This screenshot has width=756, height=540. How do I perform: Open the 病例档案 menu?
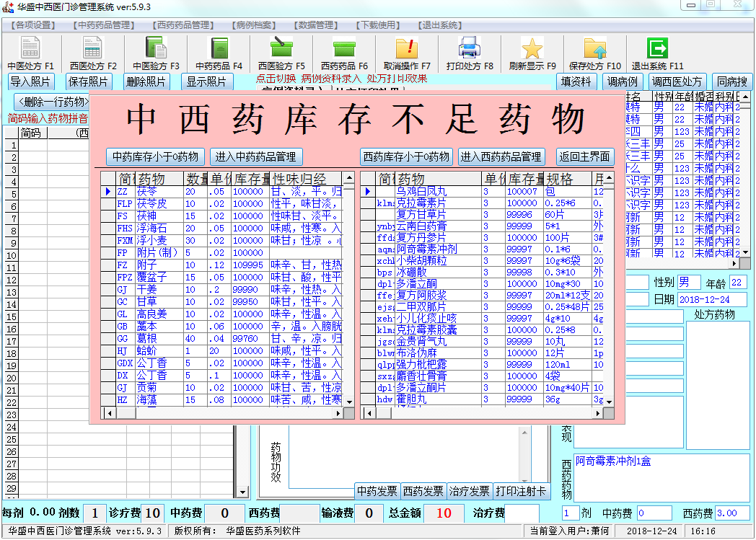[254, 25]
